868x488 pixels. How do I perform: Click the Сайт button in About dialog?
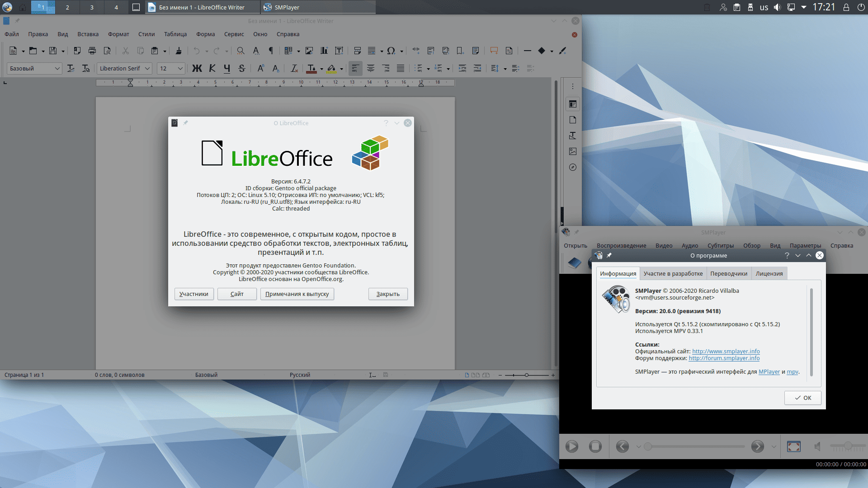pyautogui.click(x=237, y=294)
